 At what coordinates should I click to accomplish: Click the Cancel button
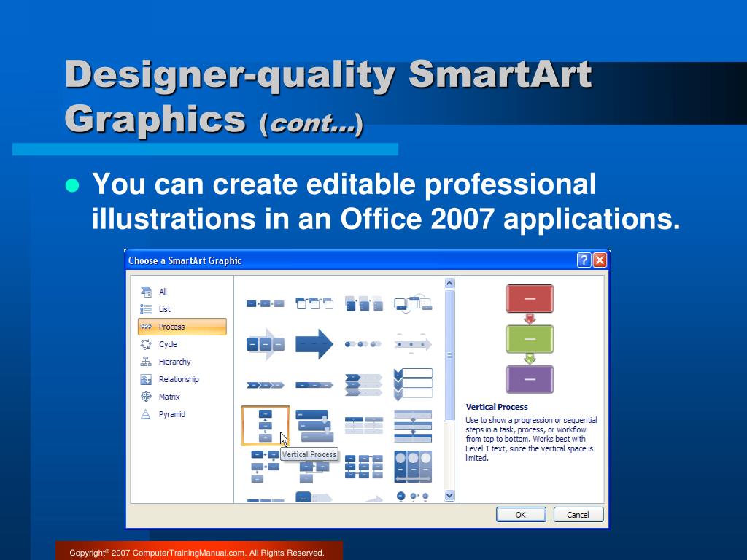[578, 515]
